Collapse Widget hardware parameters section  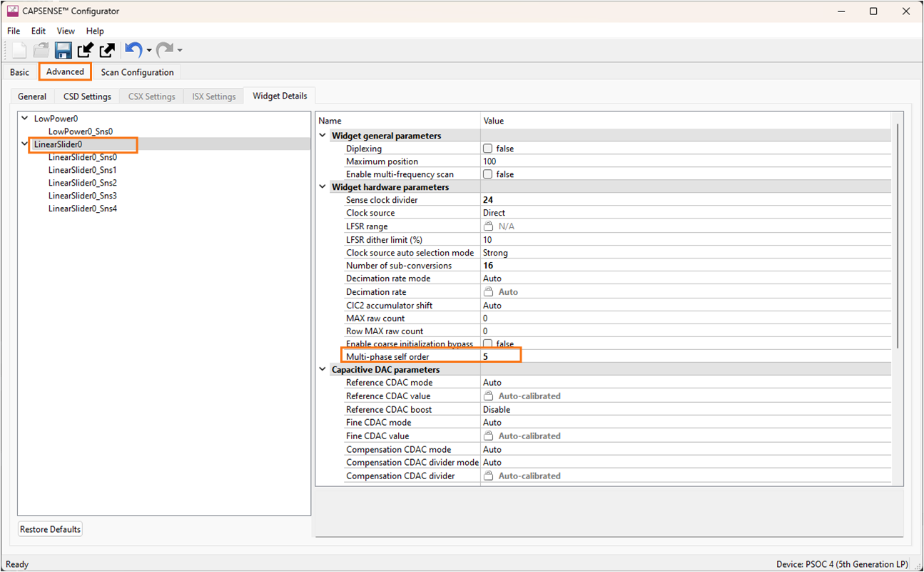[x=323, y=187]
